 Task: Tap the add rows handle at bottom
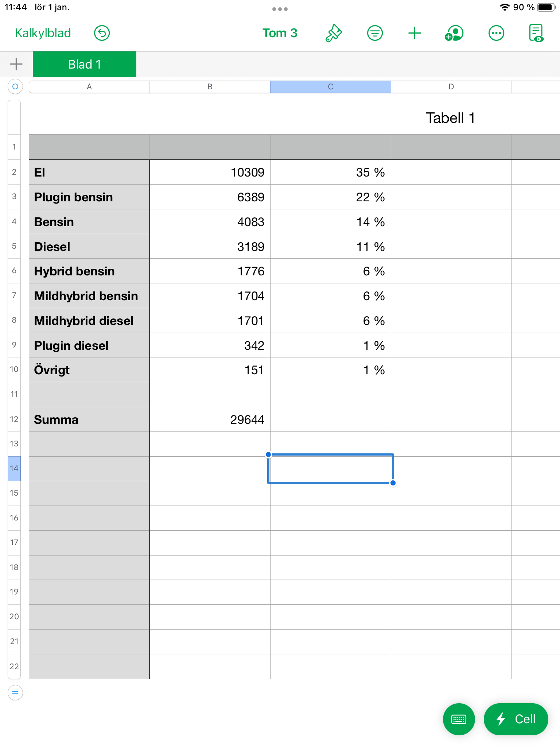tap(15, 692)
